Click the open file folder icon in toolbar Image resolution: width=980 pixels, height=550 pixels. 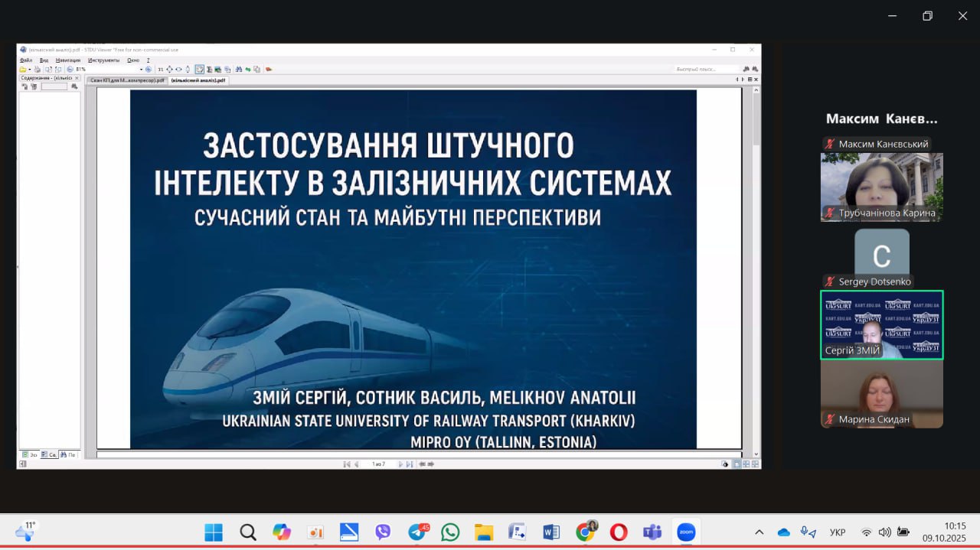coord(23,69)
